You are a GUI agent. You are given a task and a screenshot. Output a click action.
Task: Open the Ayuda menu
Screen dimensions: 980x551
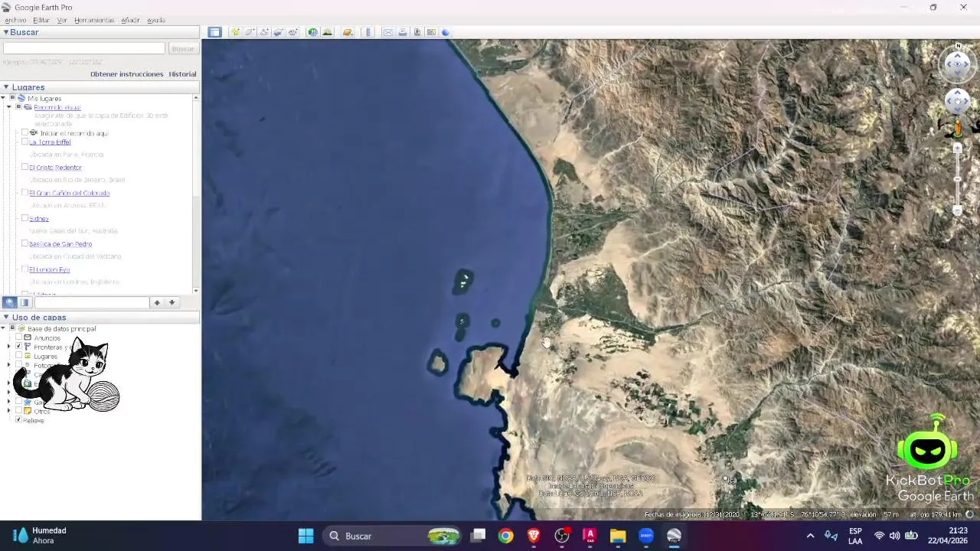156,20
